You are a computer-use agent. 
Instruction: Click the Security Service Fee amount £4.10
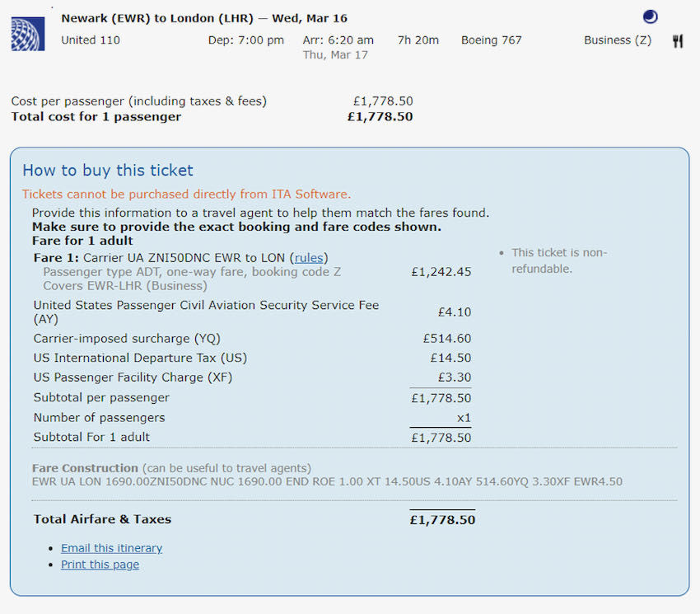pos(455,312)
